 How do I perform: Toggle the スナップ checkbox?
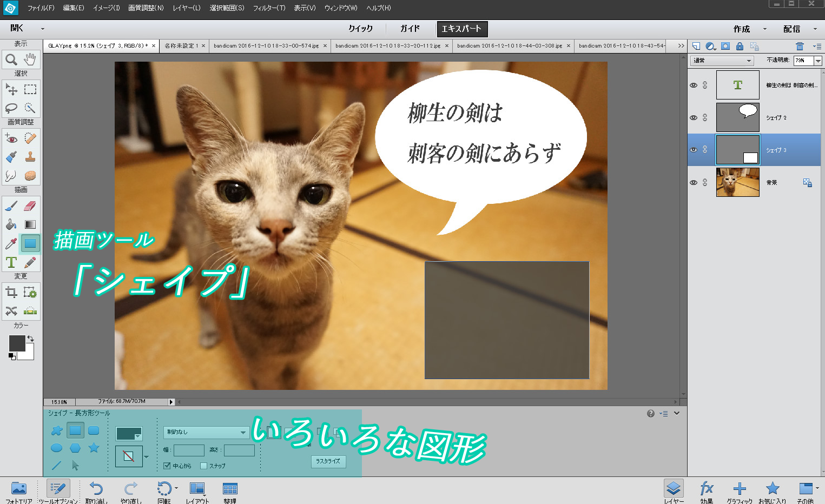pos(204,466)
